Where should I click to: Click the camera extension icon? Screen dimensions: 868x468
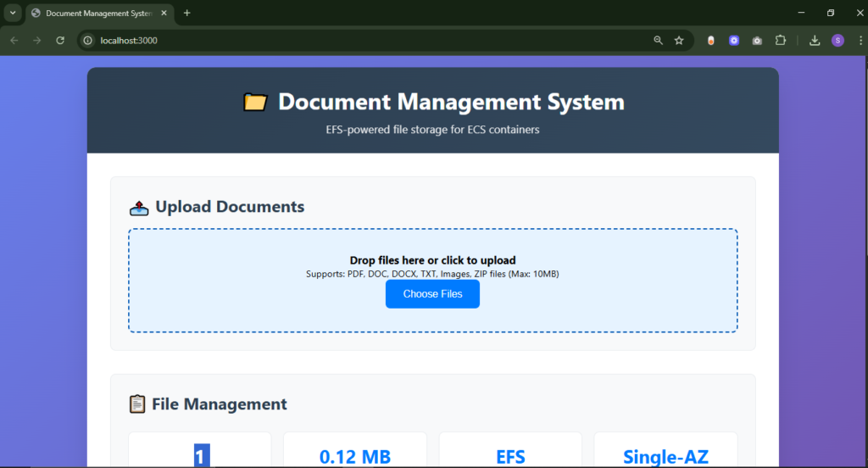pos(757,41)
